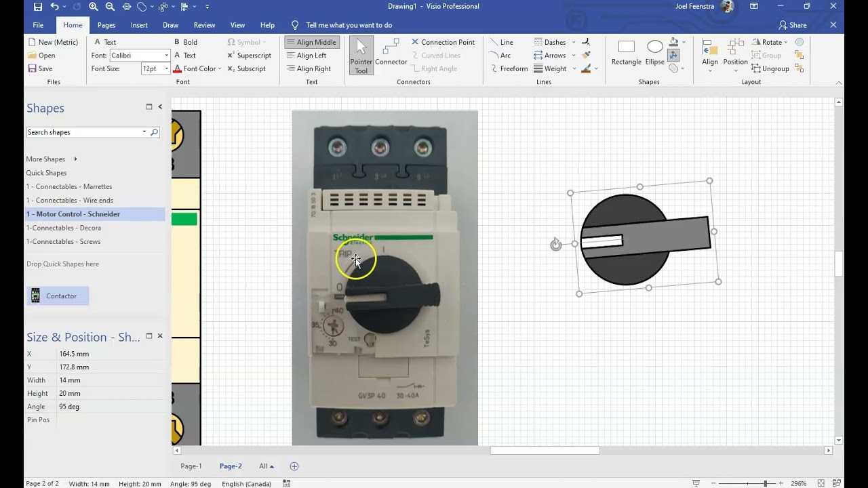Click the highlighted shape-operations icon in the Shapes group

click(673, 56)
